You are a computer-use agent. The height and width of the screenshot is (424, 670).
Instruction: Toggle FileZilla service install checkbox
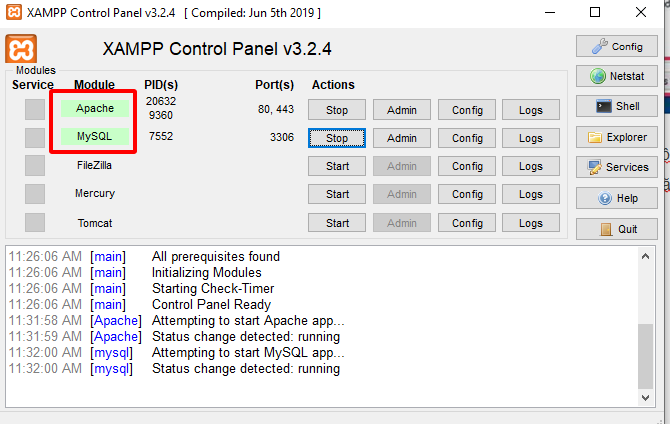pos(35,165)
